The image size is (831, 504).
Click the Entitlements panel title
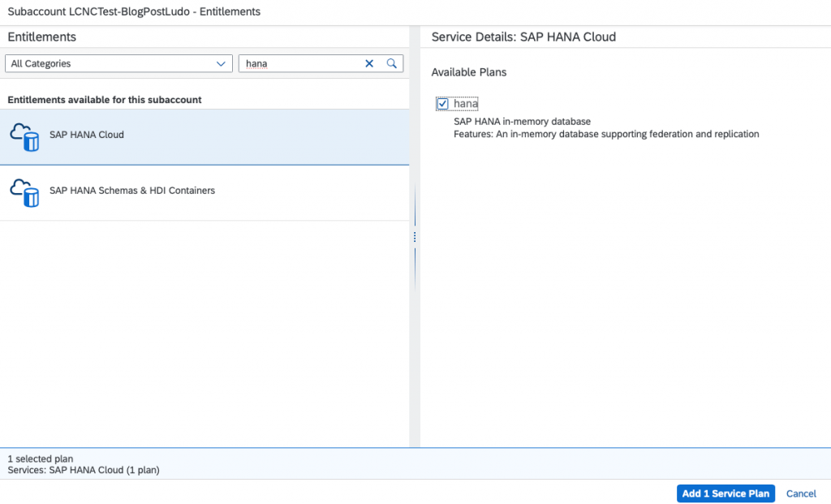[42, 37]
